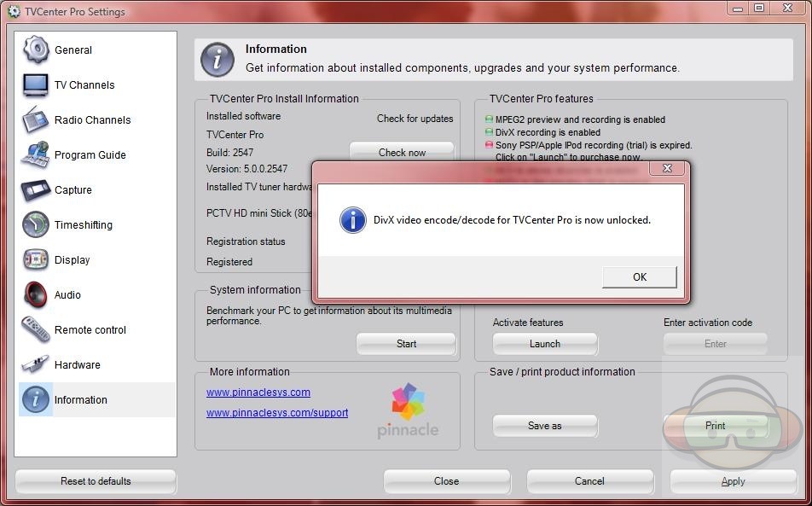Launch the activate features wizard
812x506 pixels.
(544, 344)
